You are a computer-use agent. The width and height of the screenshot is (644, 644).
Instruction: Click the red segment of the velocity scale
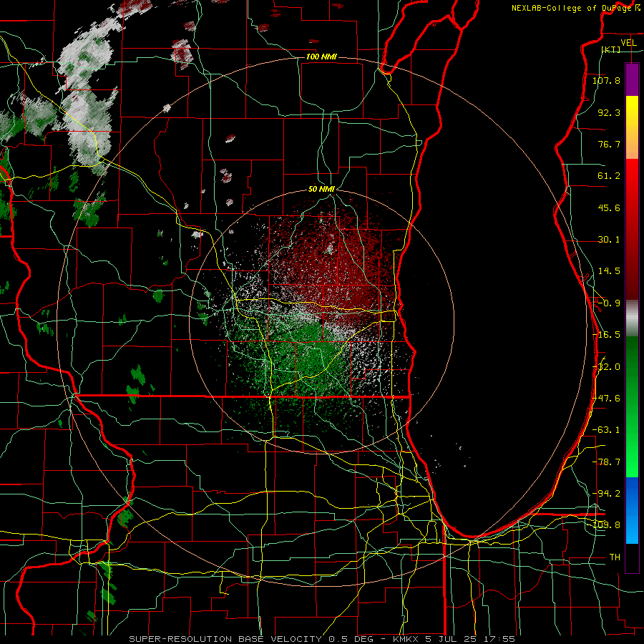pyautogui.click(x=632, y=229)
